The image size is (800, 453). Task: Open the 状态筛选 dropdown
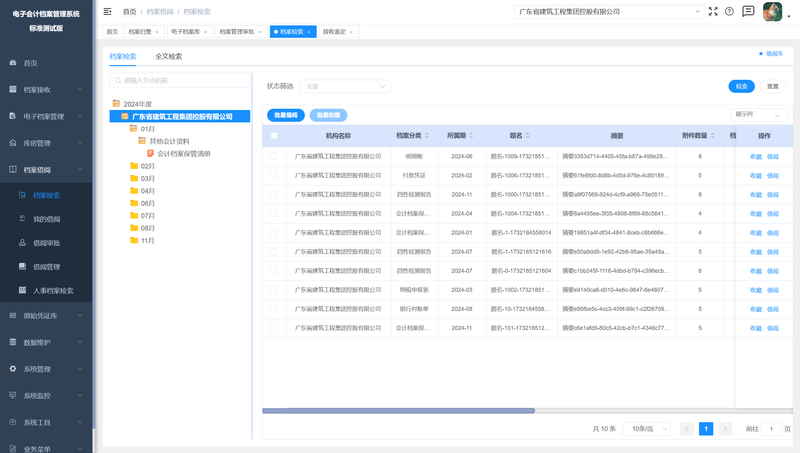(x=345, y=86)
